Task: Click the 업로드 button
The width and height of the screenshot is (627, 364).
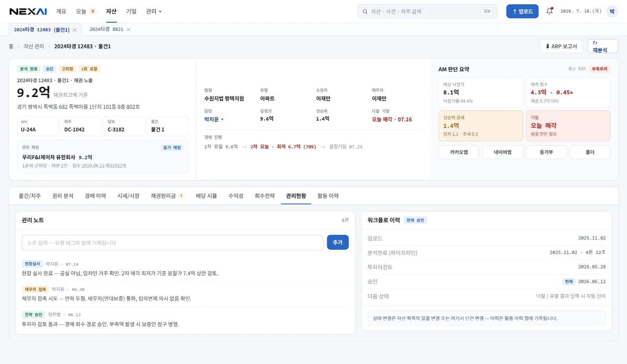Action: click(x=522, y=11)
